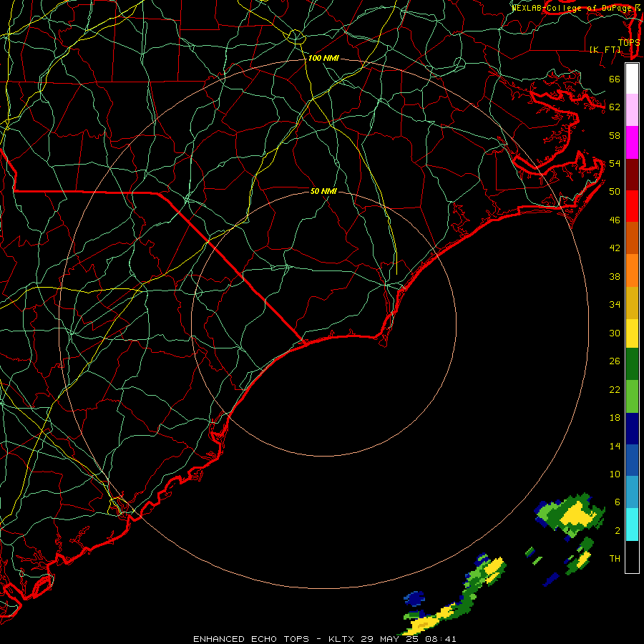
Task: Click the '08:41' timestamp in caption
Action: click(x=440, y=639)
